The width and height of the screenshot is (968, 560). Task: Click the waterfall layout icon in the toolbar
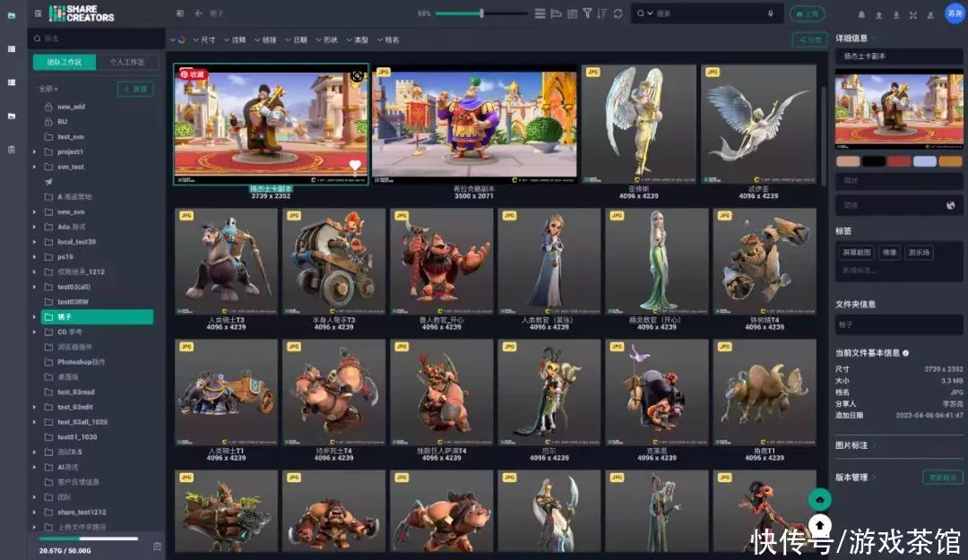pos(557,13)
